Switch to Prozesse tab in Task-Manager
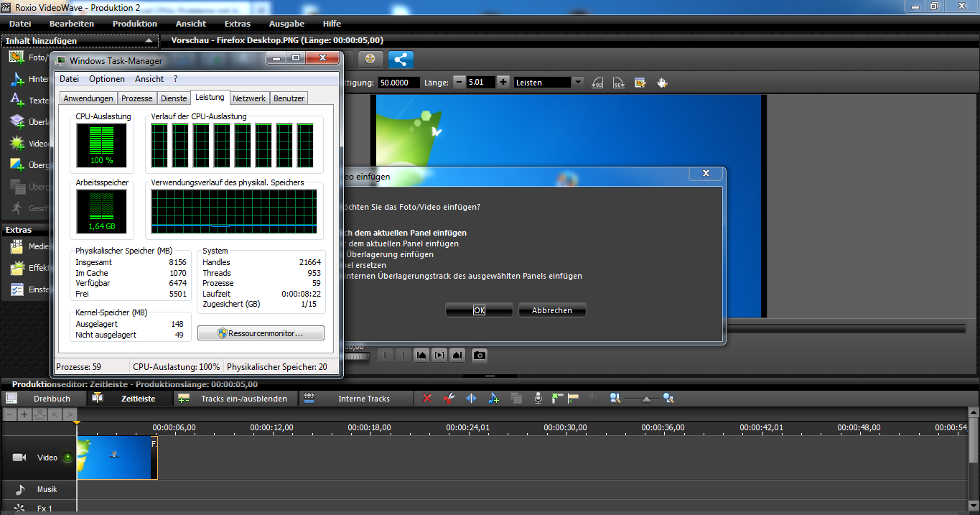980x515 pixels. [x=136, y=98]
